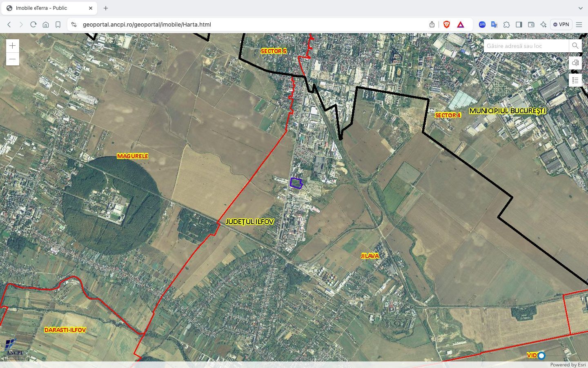The image size is (588, 368).
Task: Expand the tab list chevron
Action: (580, 8)
